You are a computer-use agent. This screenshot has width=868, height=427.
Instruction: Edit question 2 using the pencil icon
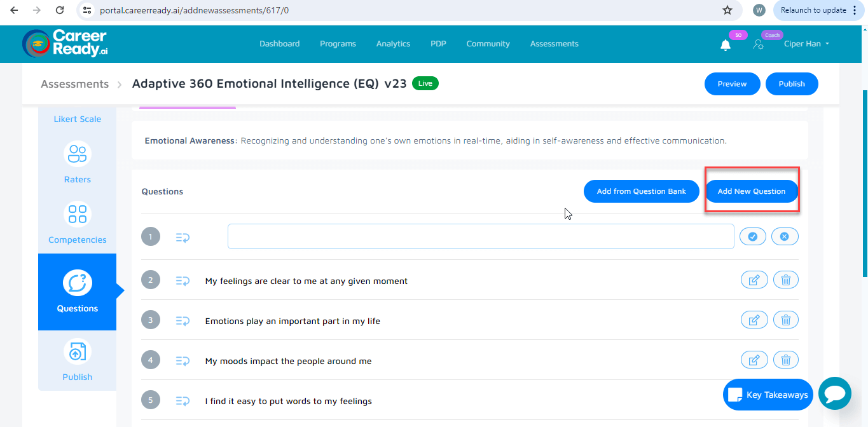[x=754, y=279]
